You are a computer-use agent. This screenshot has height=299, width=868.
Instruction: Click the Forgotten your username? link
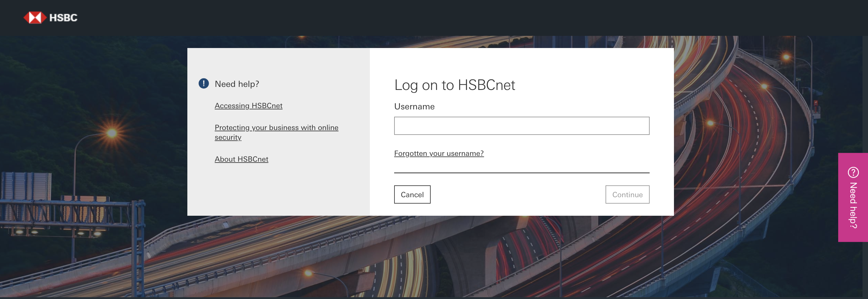tap(439, 153)
